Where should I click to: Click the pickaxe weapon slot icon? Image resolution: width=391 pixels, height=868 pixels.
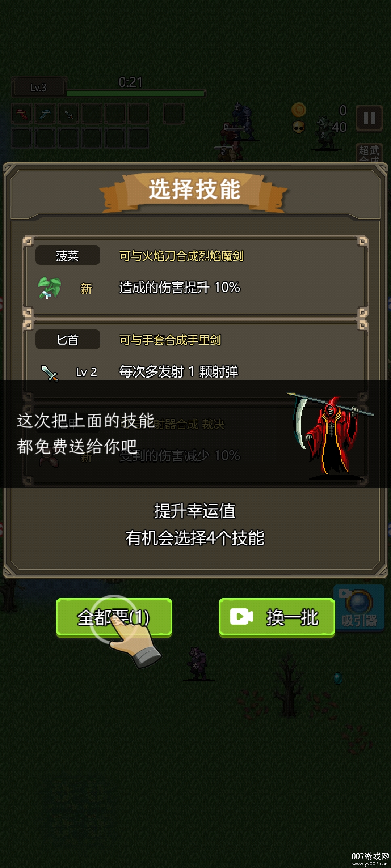[x=45, y=114]
